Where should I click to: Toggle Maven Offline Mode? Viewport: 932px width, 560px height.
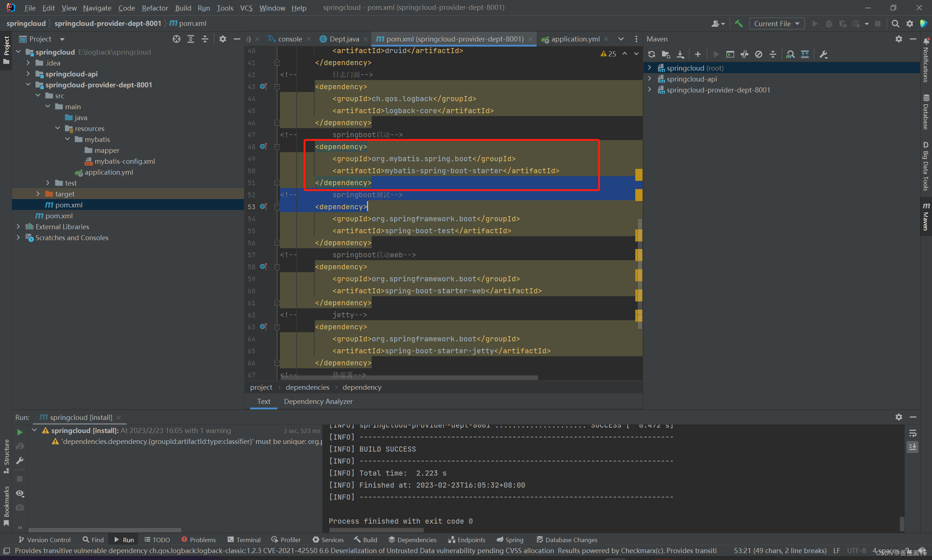(x=745, y=54)
